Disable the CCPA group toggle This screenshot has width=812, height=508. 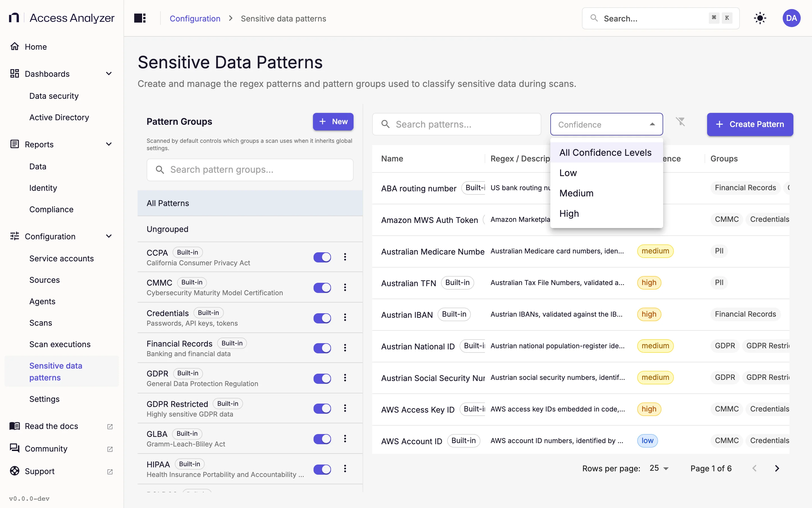coord(322,257)
